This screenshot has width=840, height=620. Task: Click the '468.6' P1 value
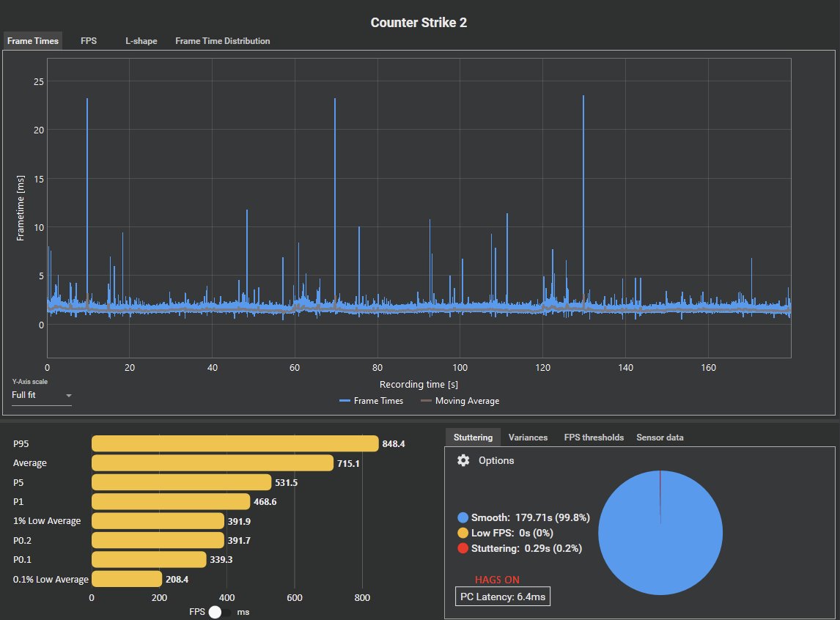pos(265,502)
